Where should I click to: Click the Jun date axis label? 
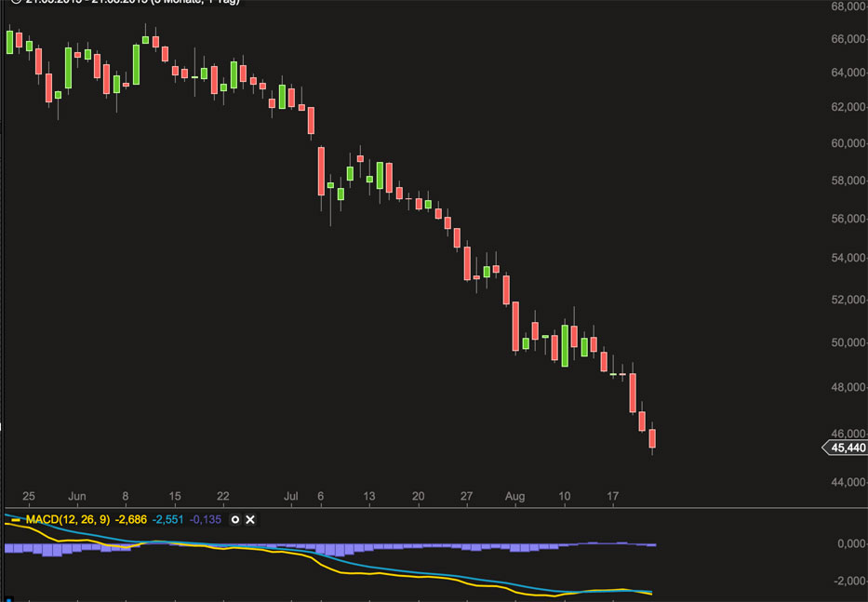pyautogui.click(x=77, y=496)
